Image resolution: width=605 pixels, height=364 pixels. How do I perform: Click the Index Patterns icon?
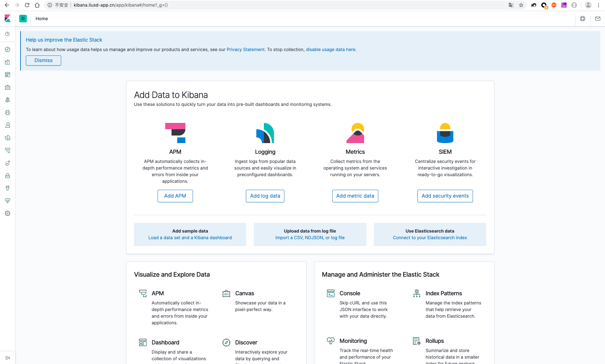(x=417, y=293)
